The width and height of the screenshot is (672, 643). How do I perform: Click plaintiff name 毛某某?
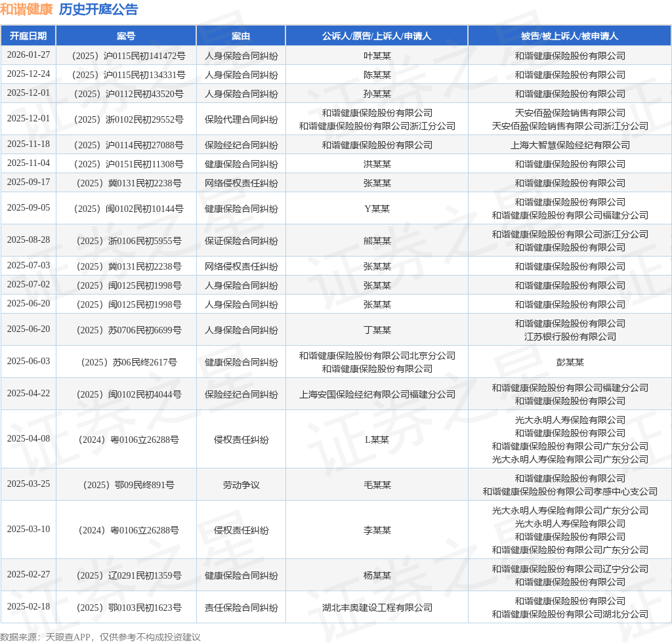point(377,485)
